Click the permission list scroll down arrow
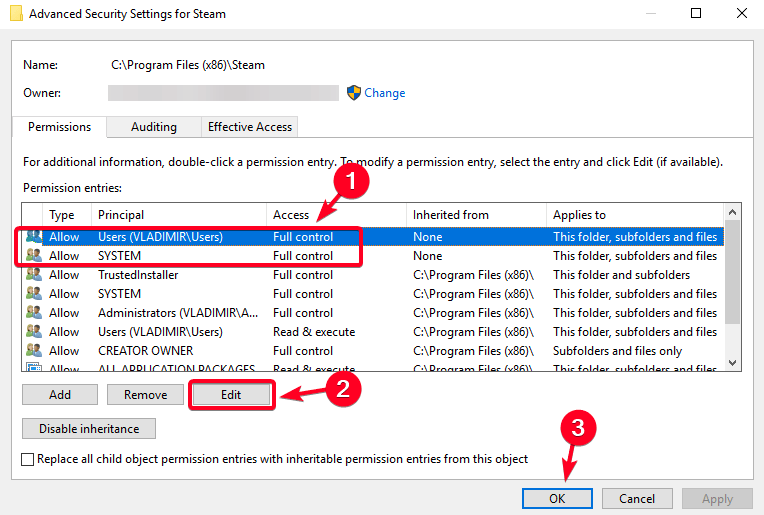 pos(733,363)
